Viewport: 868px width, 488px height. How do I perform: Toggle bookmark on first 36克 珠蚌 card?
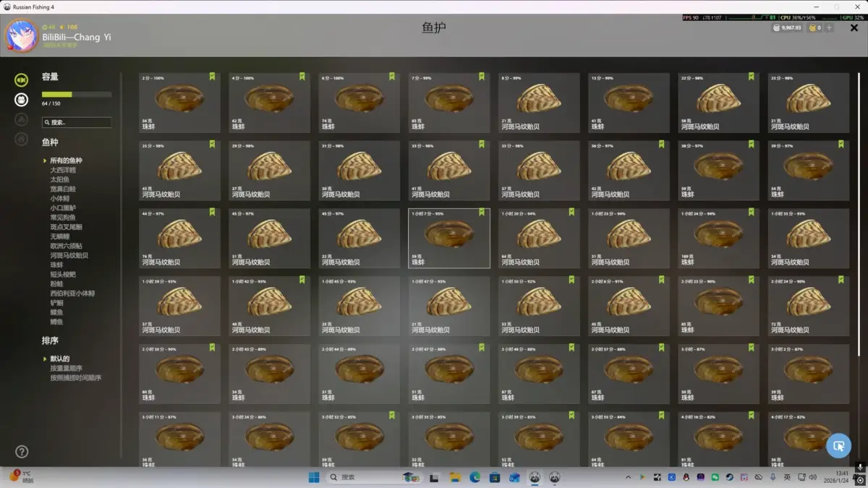(x=212, y=76)
